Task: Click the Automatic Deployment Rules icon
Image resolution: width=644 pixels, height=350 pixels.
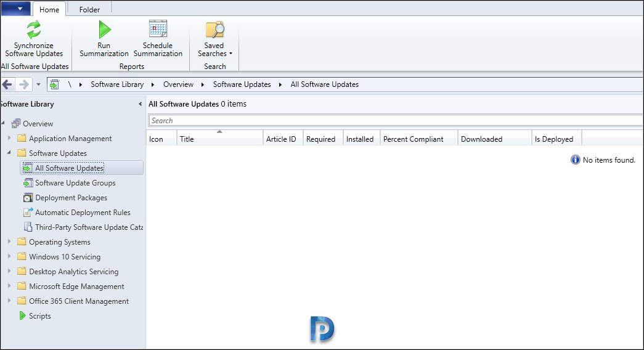Action: tap(28, 213)
